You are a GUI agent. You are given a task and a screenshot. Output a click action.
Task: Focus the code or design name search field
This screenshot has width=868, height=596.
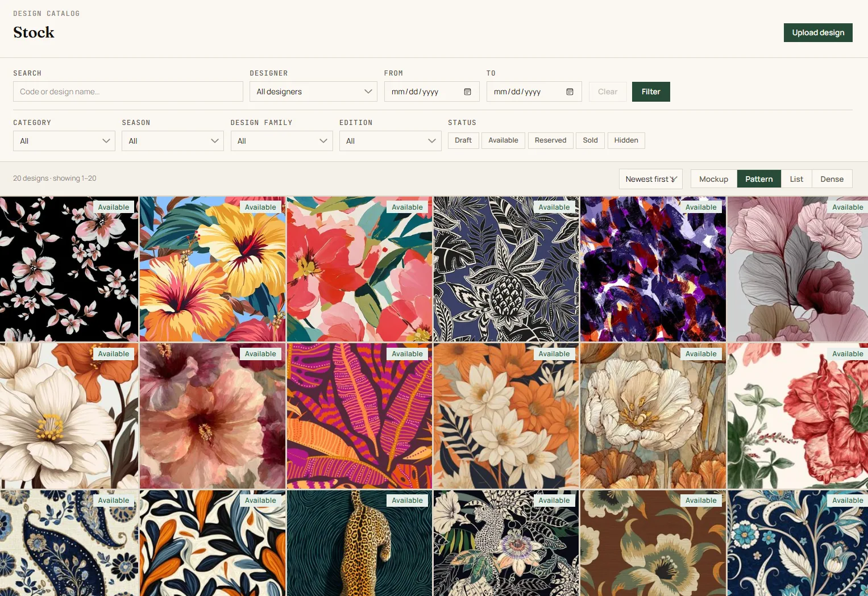pyautogui.click(x=128, y=91)
